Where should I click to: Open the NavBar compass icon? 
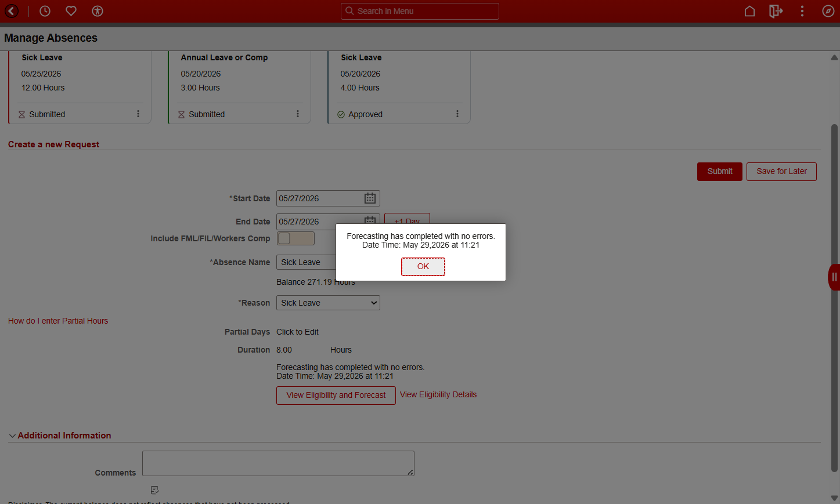(828, 11)
